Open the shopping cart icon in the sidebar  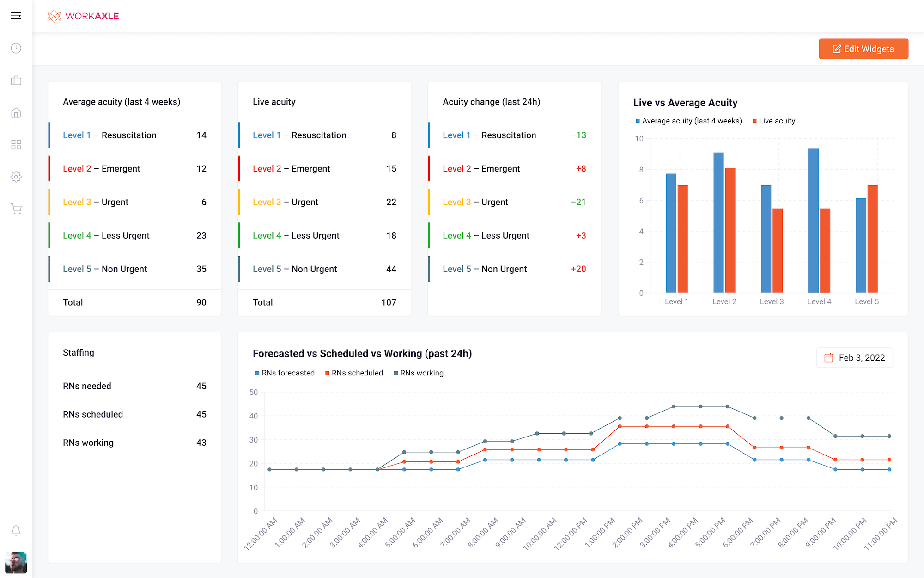[16, 209]
